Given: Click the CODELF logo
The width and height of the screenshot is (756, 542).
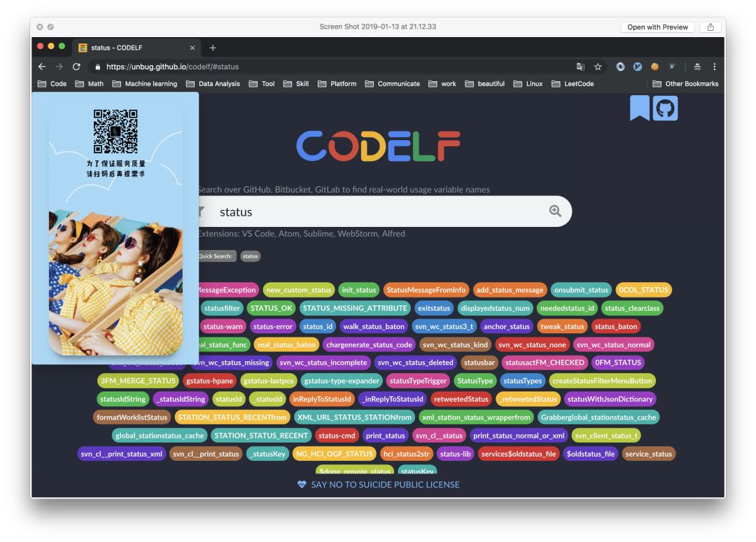Looking at the screenshot, I should coord(379,146).
